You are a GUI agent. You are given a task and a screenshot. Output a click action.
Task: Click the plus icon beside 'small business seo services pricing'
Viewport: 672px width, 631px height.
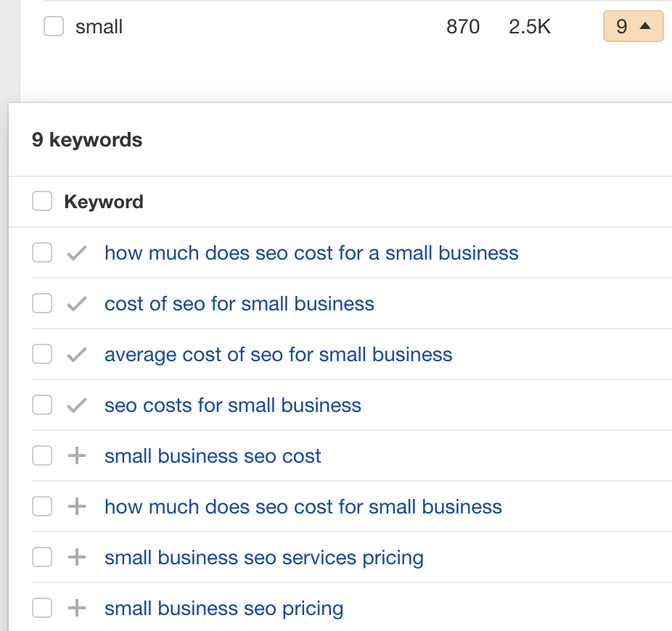point(76,557)
